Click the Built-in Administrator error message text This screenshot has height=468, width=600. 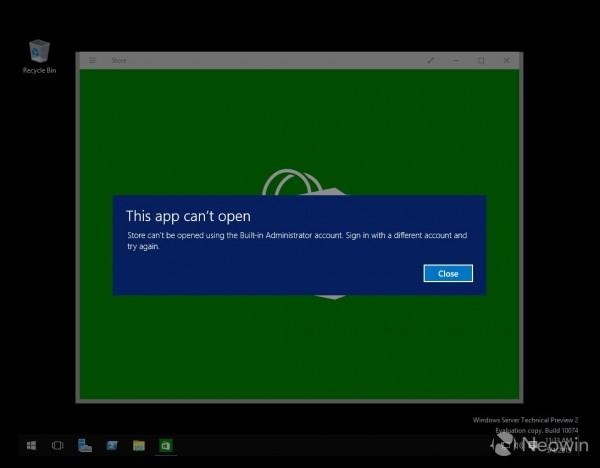tap(297, 240)
